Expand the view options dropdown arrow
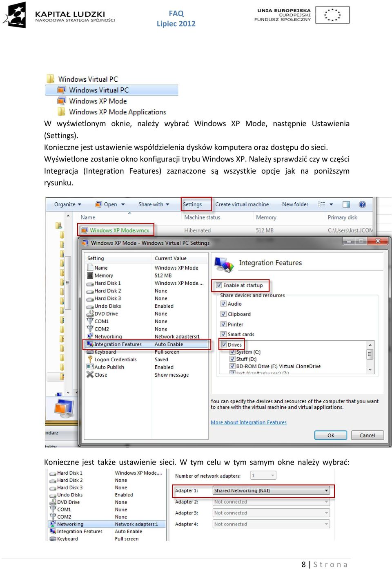This screenshot has height=570, width=392. pyautogui.click(x=331, y=204)
